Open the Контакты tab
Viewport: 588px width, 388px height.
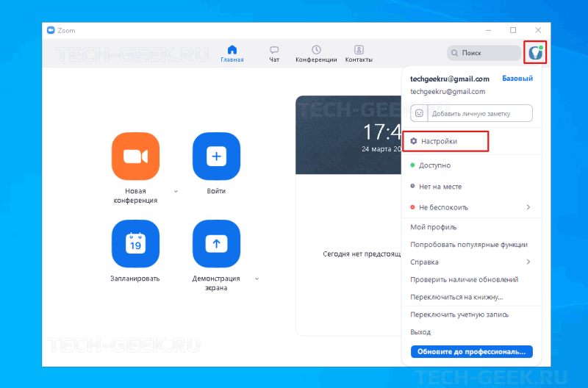point(359,54)
